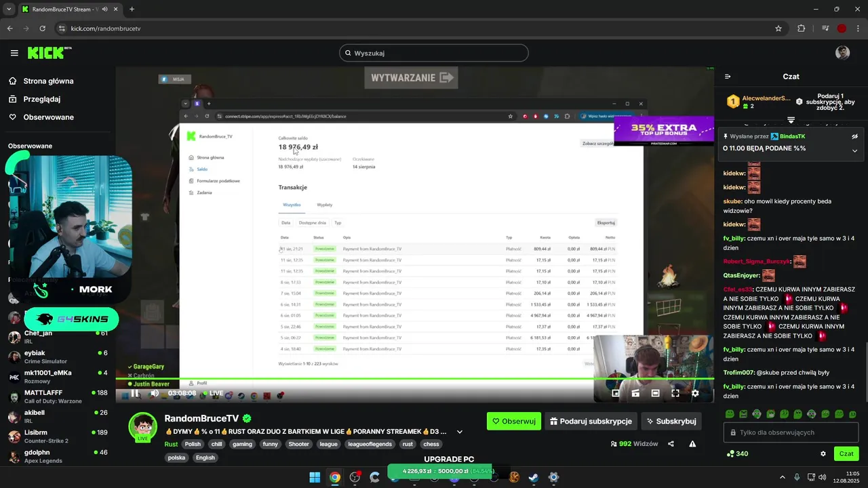The height and width of the screenshot is (488, 868).
Task: Open Lisibrm channel in sidebar
Action: (58, 436)
